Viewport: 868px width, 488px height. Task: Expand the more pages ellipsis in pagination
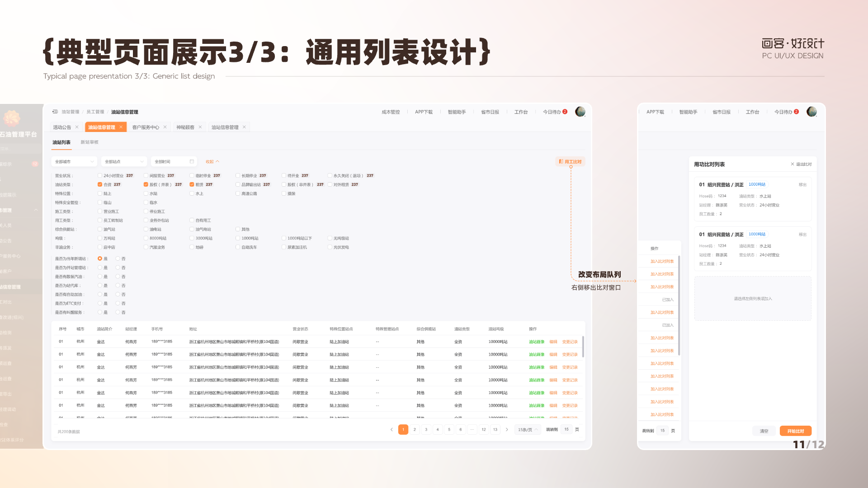coord(472,430)
